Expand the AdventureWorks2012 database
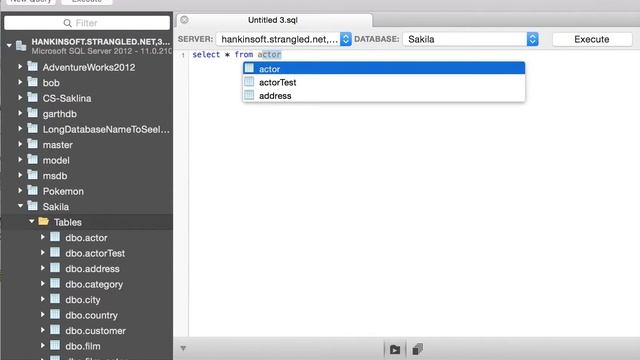The image size is (640, 360). tap(20, 66)
